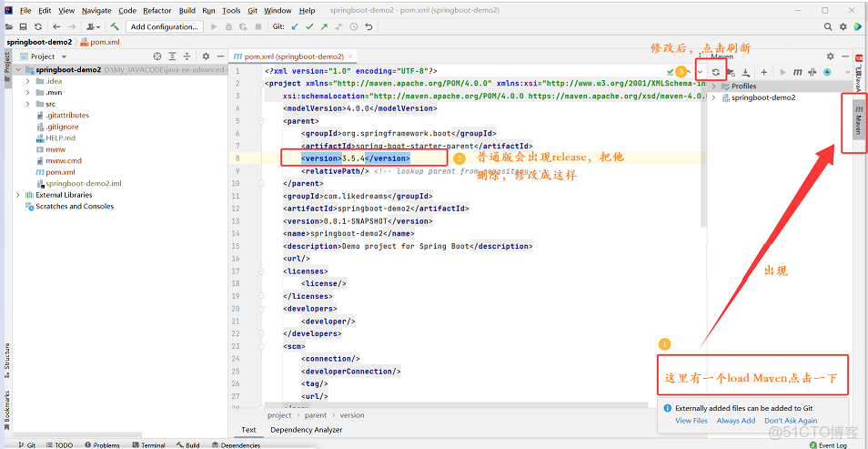
Task: Click the Save All toolbar icon
Action: (x=24, y=26)
